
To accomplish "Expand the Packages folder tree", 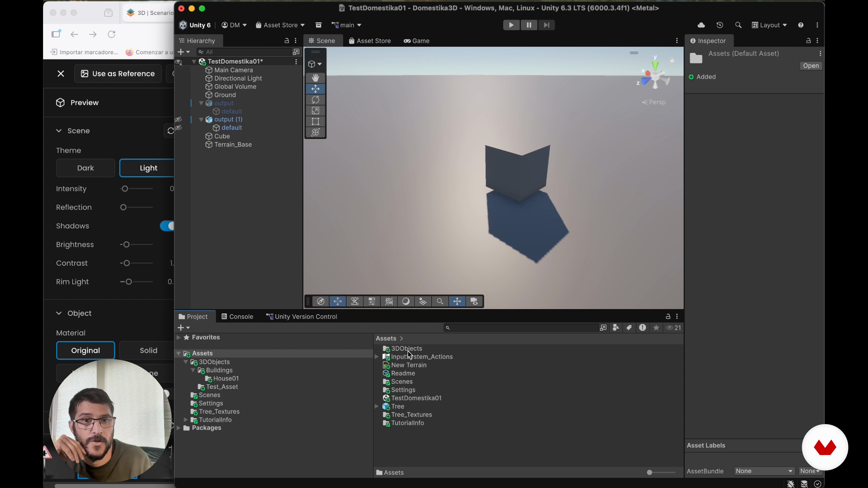I will (179, 428).
